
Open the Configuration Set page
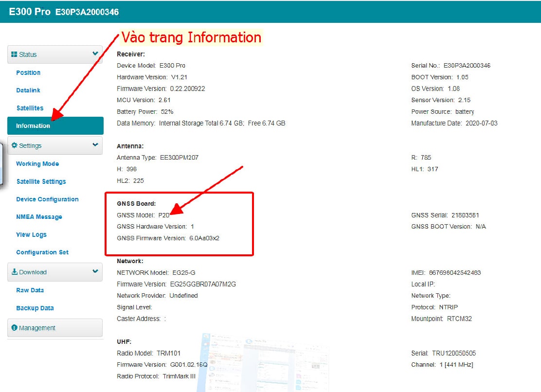point(42,252)
